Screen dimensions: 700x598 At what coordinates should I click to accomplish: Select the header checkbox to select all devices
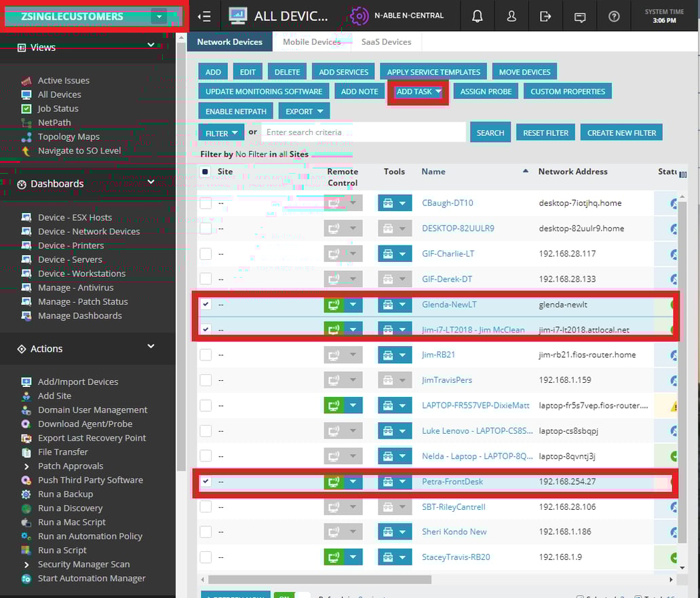207,172
